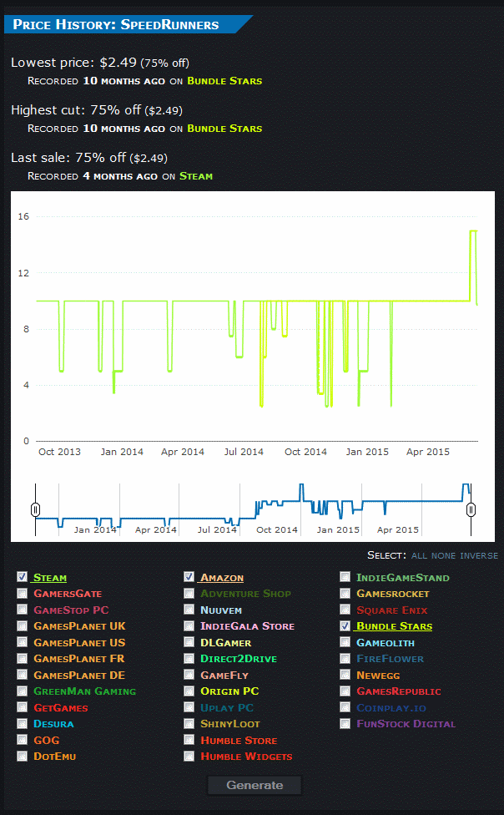This screenshot has height=815, width=504.
Task: Check the Newegg checkbox
Action: [345, 675]
